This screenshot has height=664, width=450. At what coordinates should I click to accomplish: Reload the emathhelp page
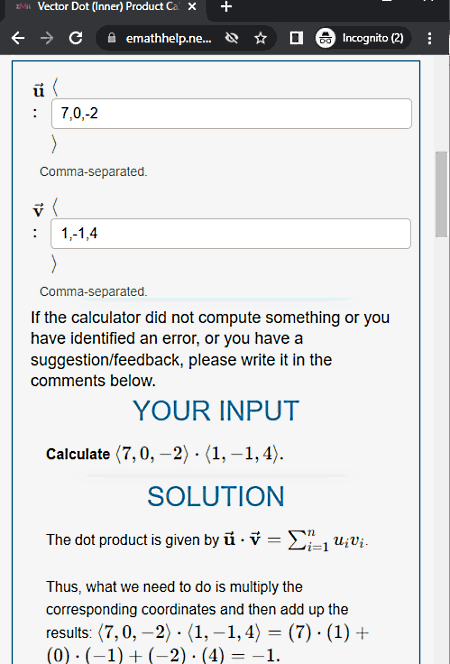[76, 38]
